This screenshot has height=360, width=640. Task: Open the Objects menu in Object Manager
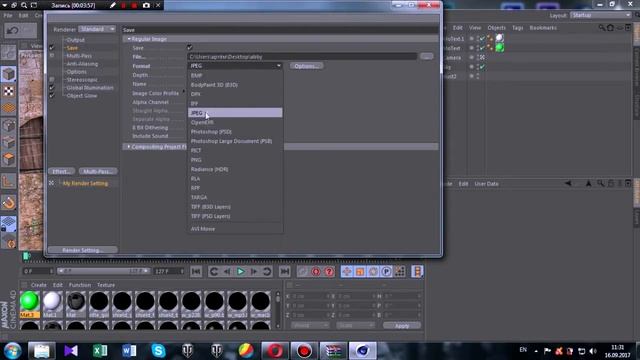tap(496, 28)
